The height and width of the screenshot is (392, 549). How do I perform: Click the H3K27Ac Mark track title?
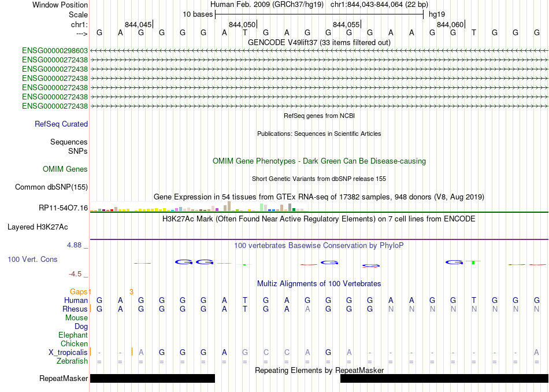319,219
